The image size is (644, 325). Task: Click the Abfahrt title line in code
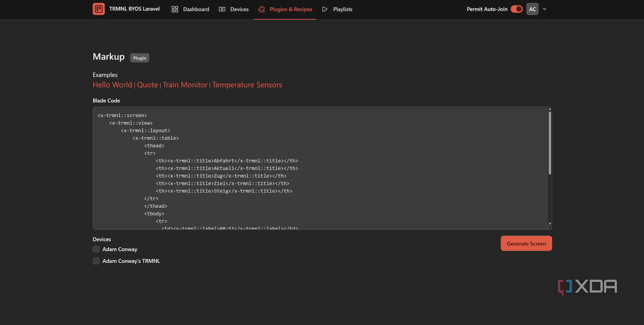227,161
